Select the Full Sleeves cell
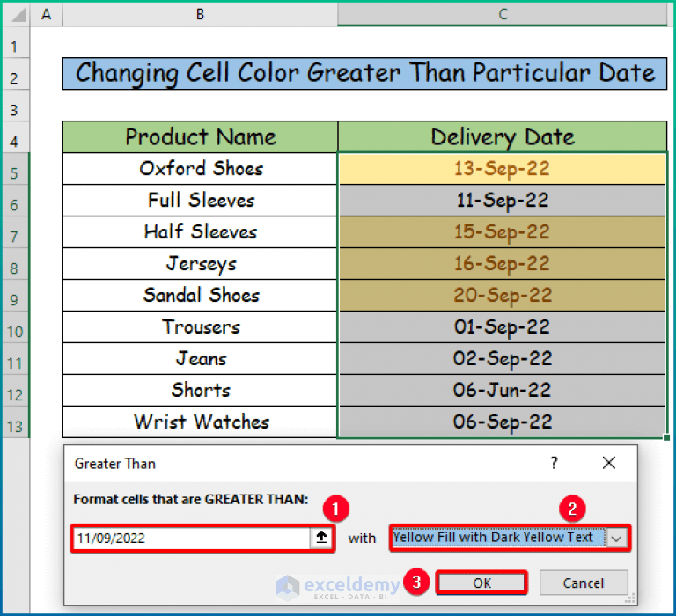 (200, 201)
